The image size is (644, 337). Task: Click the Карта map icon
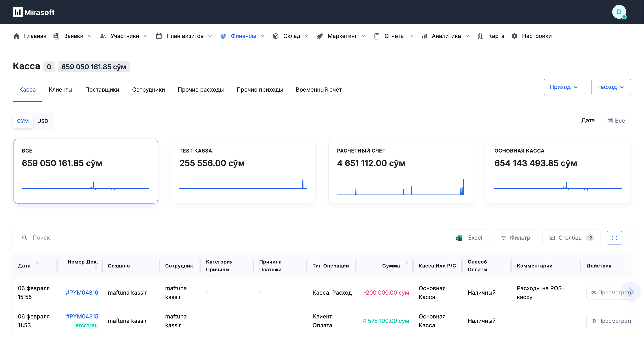[x=480, y=36]
